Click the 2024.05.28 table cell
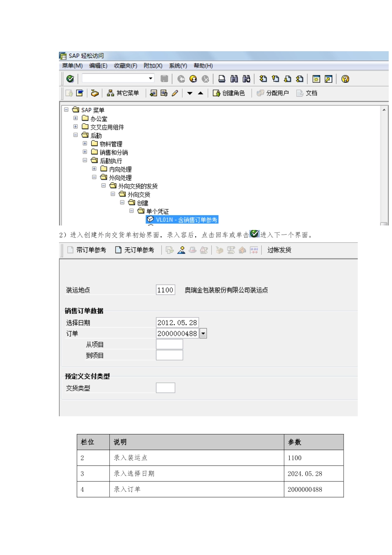Viewport: 392px width, 555px height. click(x=314, y=474)
